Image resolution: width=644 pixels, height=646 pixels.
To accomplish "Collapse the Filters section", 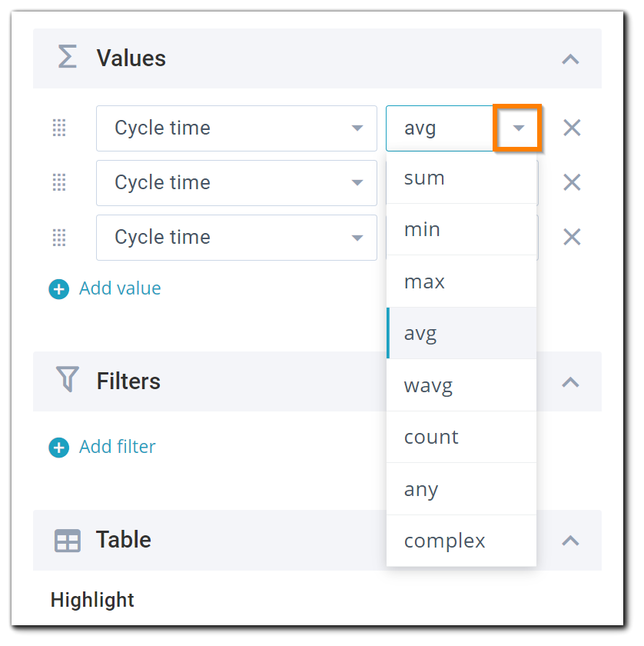I will (570, 382).
